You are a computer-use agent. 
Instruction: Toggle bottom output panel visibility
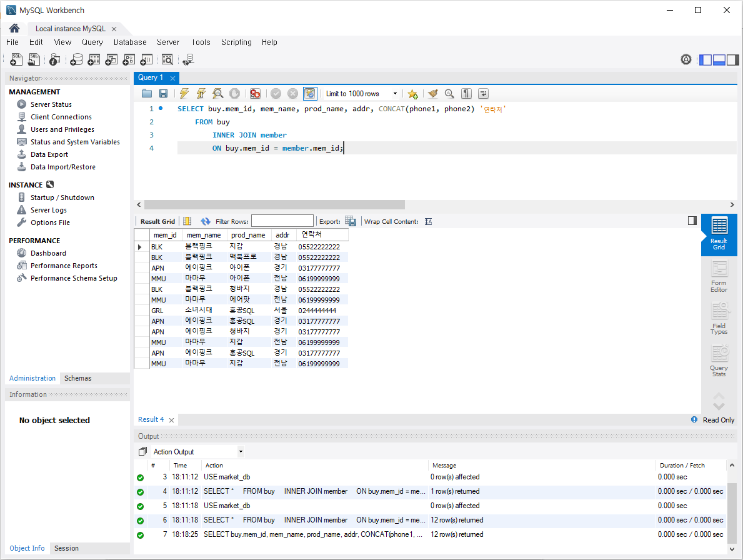(x=719, y=60)
